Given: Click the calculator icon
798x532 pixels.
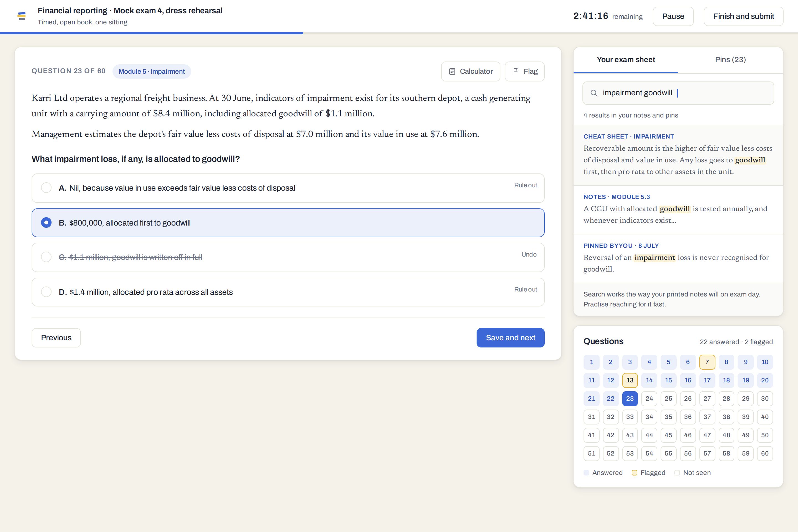Looking at the screenshot, I should coord(452,71).
